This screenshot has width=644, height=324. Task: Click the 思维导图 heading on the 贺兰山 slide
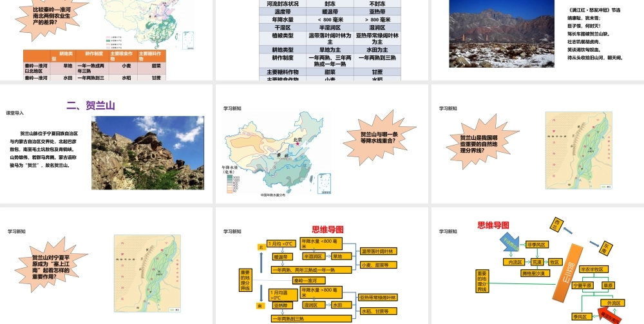[x=493, y=225]
